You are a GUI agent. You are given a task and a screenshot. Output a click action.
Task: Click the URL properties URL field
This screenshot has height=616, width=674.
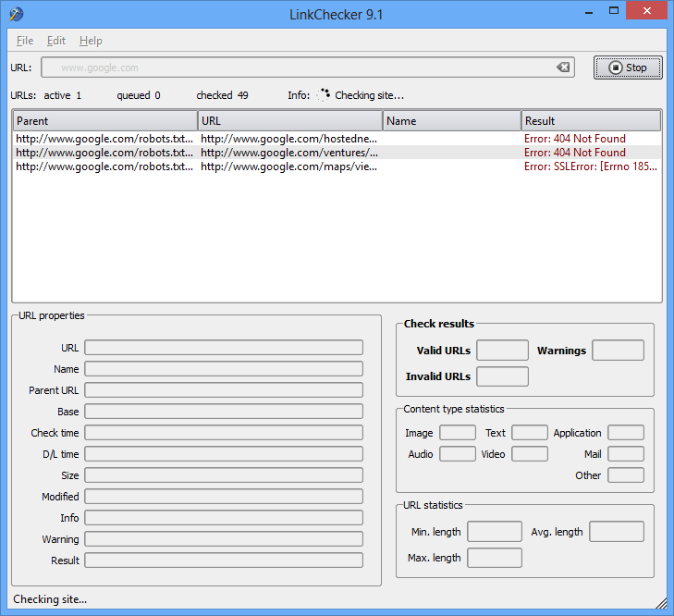pos(224,348)
